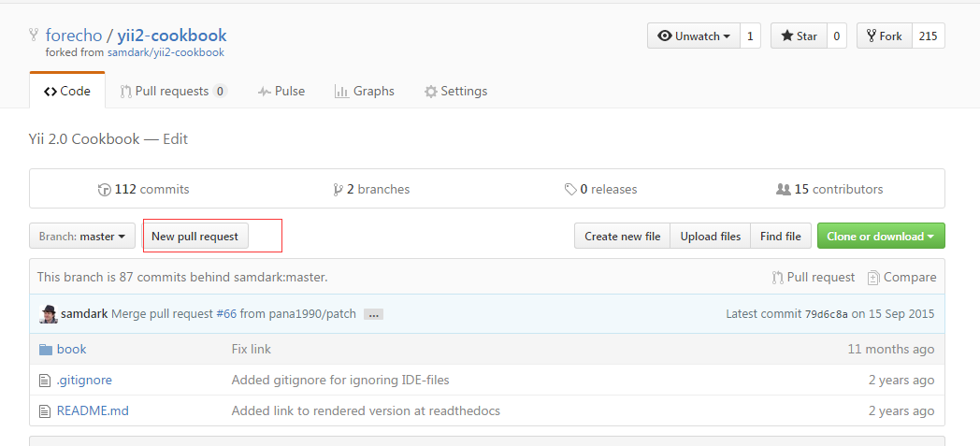The height and width of the screenshot is (446, 980).
Task: Switch to Pull requests tab
Action: [173, 92]
